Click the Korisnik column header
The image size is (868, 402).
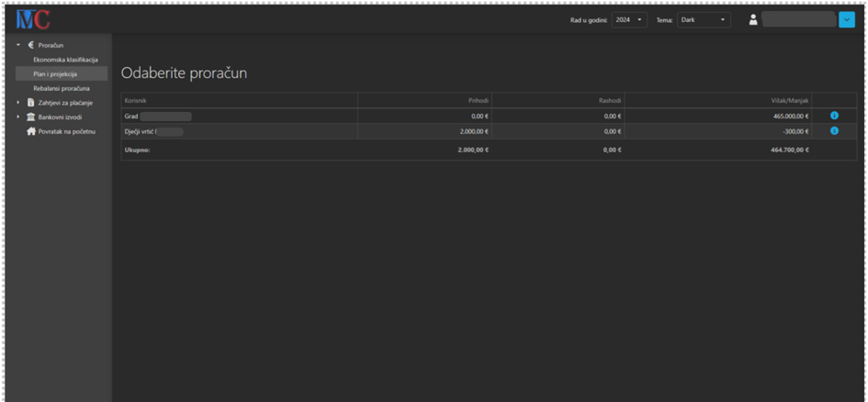point(136,99)
